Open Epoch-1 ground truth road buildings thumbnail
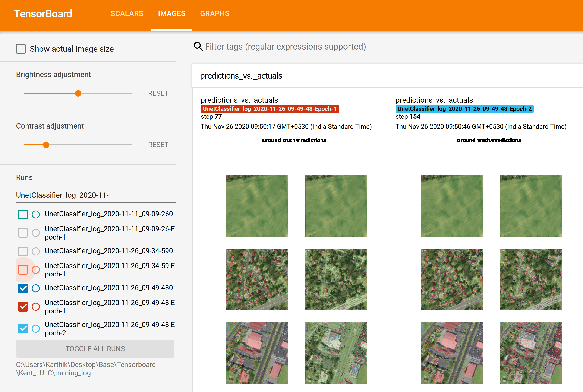The image size is (583, 392). [257, 353]
